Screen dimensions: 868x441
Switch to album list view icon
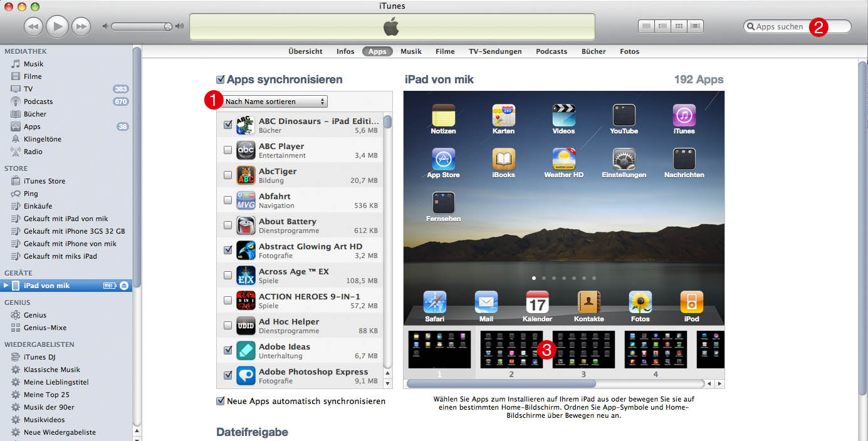pyautogui.click(x=662, y=26)
